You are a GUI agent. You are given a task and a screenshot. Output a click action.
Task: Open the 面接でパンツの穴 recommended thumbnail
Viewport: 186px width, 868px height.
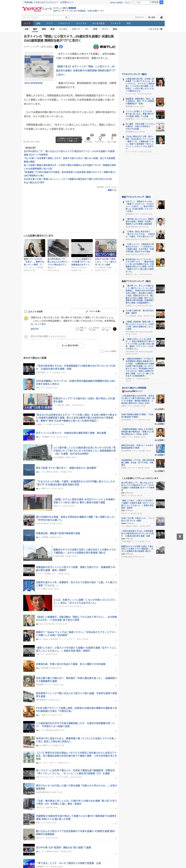coord(34,248)
